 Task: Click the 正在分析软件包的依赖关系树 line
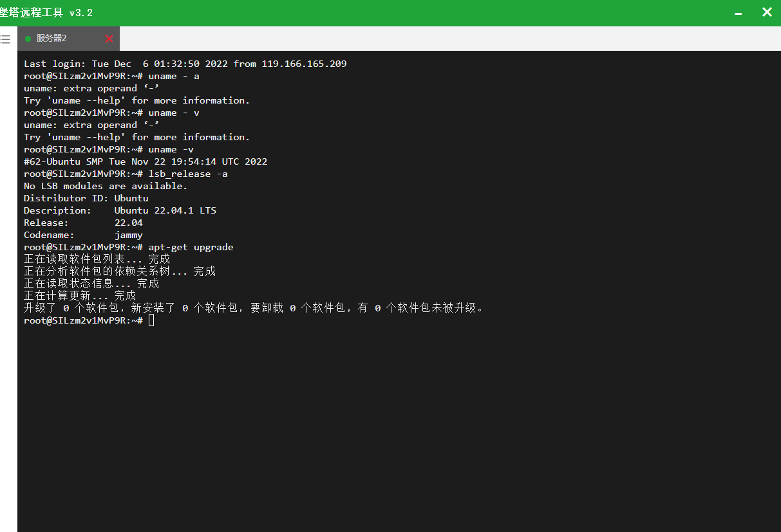point(120,271)
